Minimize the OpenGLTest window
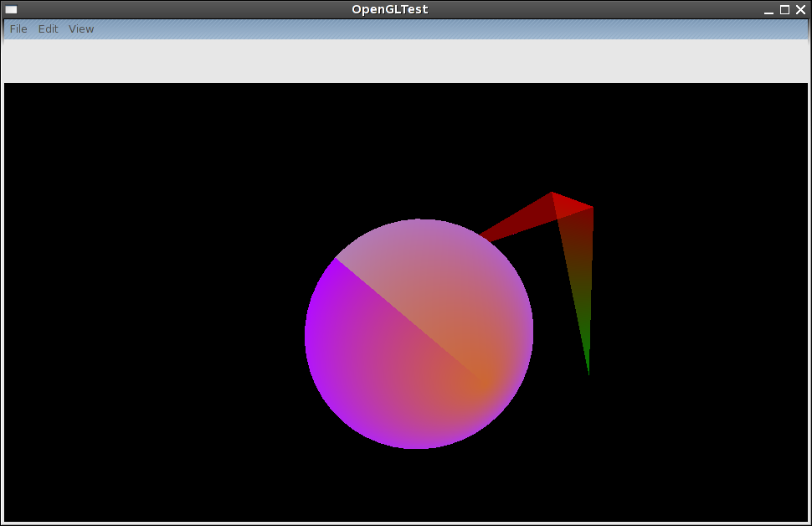 (768, 10)
